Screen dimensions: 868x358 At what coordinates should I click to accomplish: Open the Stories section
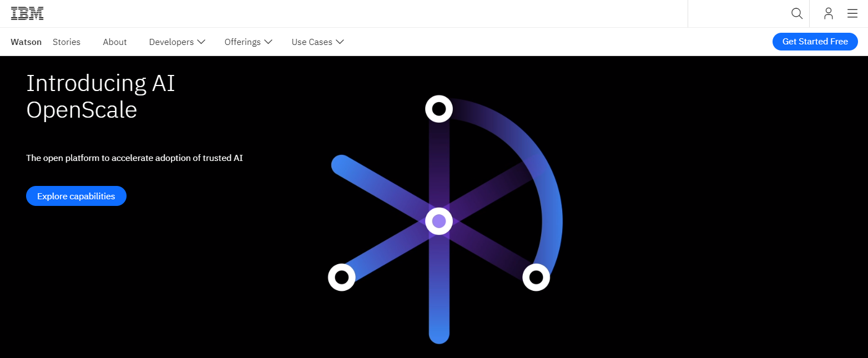(x=66, y=42)
